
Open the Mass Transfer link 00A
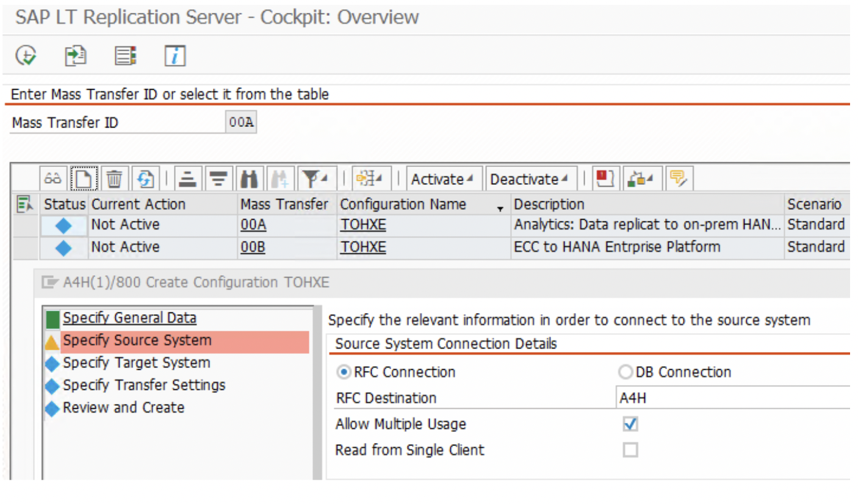click(253, 225)
